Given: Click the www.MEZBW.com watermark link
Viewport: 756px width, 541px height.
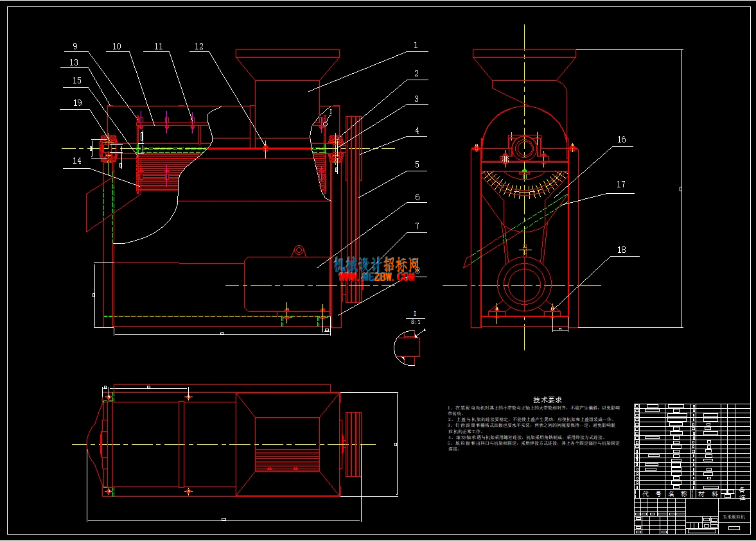Looking at the screenshot, I should pyautogui.click(x=376, y=277).
